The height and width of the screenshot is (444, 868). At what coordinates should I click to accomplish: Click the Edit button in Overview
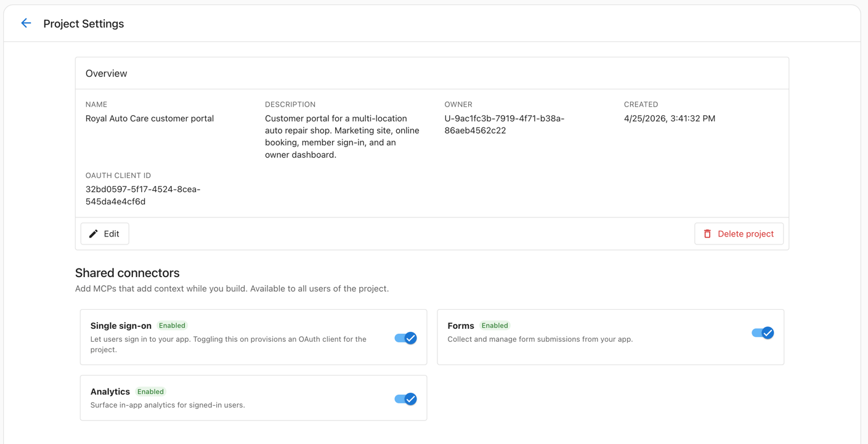point(104,233)
